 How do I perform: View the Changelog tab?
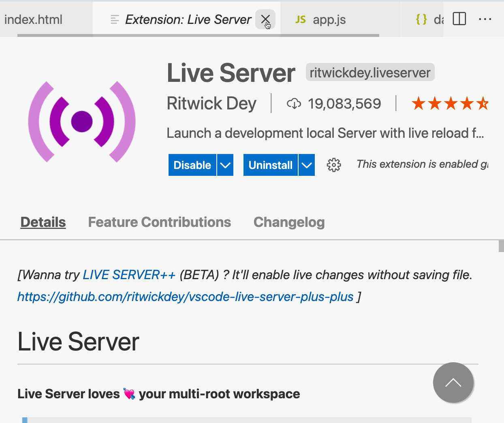point(289,222)
